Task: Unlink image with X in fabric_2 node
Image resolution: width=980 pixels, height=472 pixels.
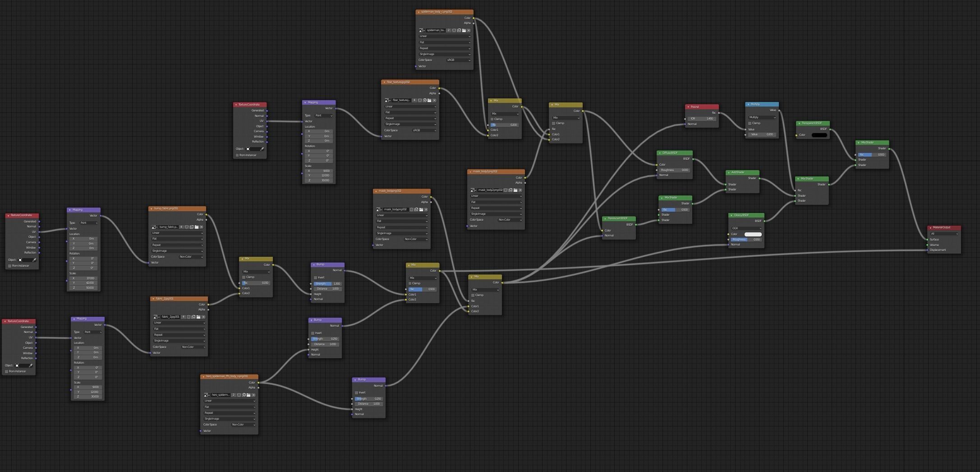Action: pos(203,317)
